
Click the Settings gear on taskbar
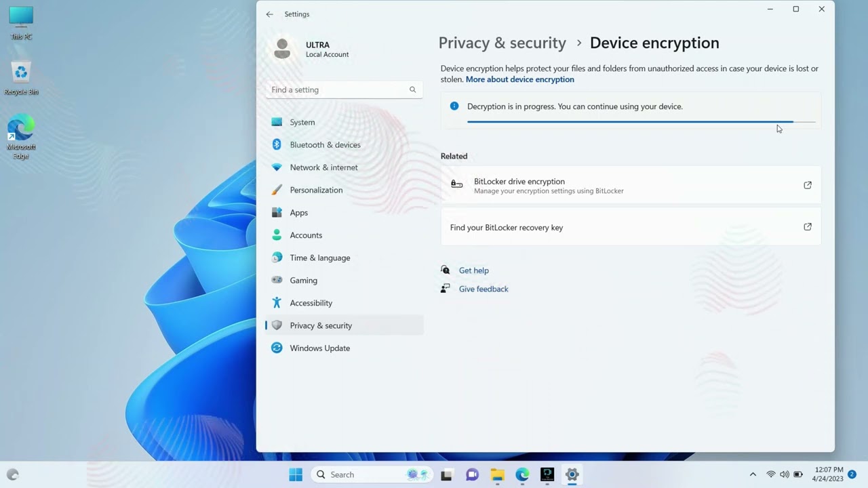point(572,475)
